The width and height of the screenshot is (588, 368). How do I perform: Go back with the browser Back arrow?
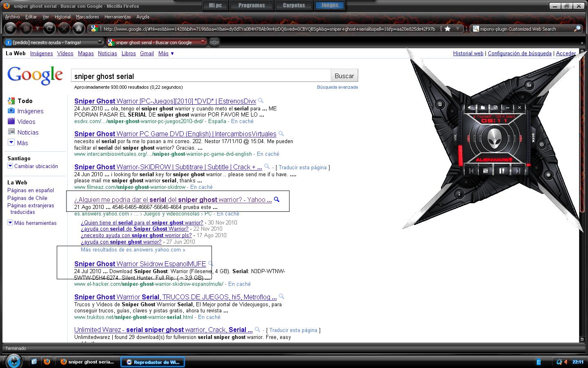click(x=11, y=28)
